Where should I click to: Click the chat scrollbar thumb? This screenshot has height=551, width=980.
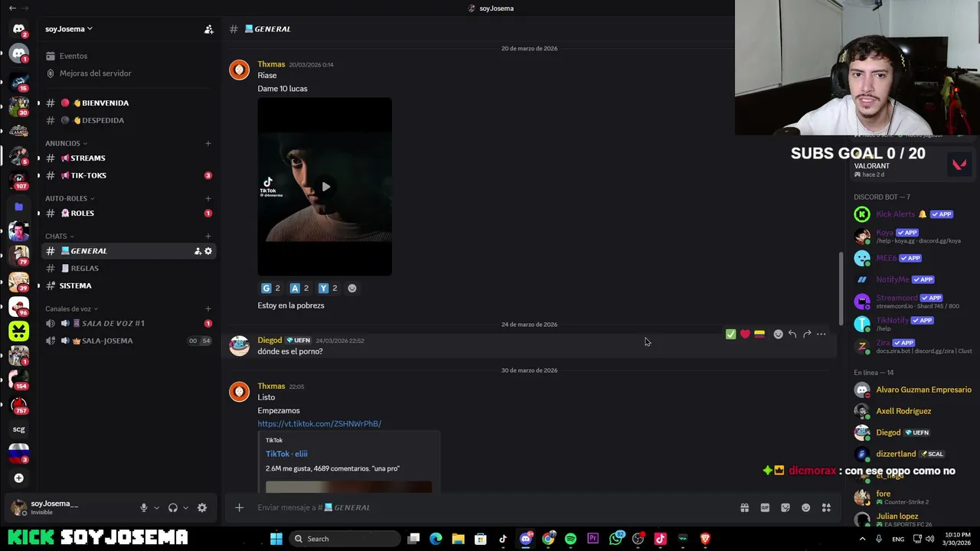click(841, 287)
